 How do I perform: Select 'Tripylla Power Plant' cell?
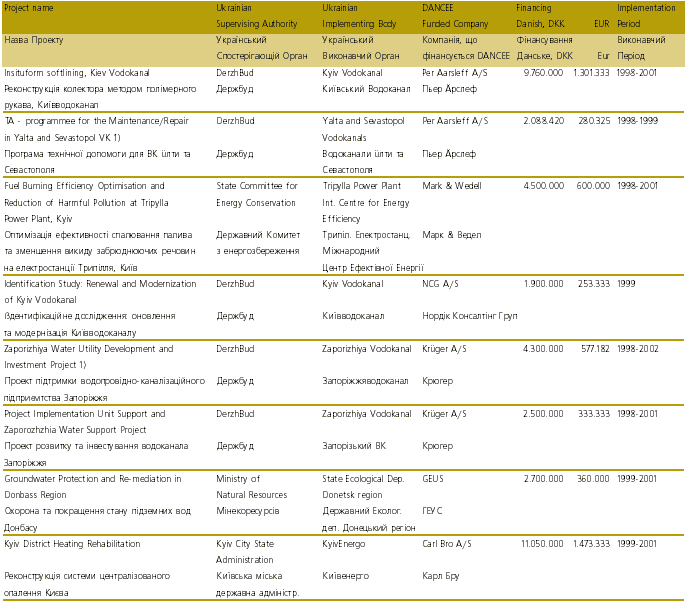(361, 186)
